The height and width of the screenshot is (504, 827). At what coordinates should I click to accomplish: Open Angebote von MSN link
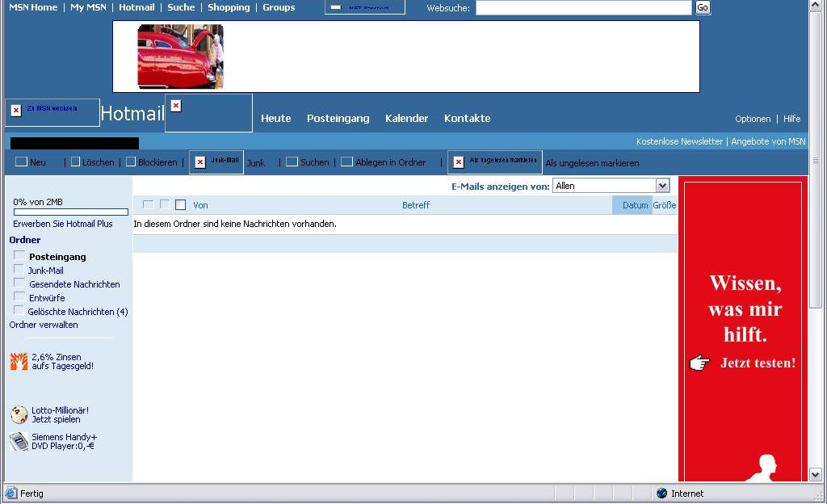(768, 141)
